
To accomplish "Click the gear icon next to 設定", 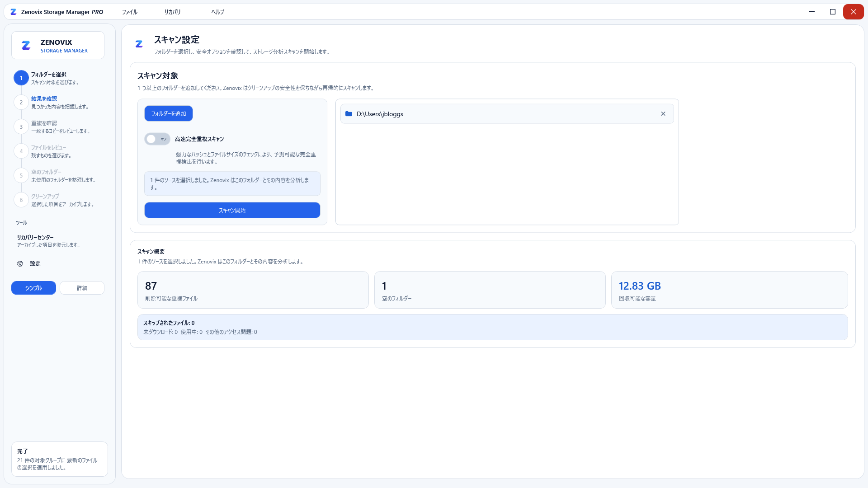I will [x=20, y=264].
